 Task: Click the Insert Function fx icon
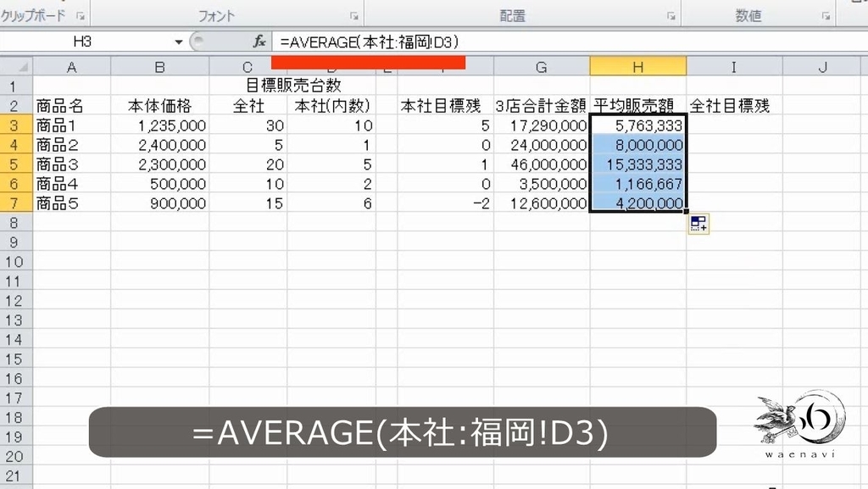(x=259, y=42)
